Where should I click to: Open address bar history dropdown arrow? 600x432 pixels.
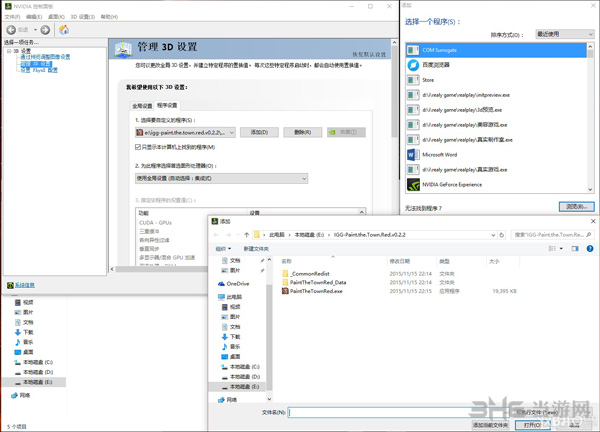pos(493,235)
